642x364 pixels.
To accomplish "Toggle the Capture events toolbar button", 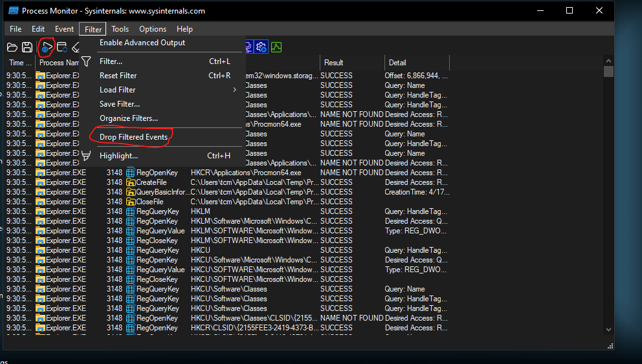I will coord(46,47).
